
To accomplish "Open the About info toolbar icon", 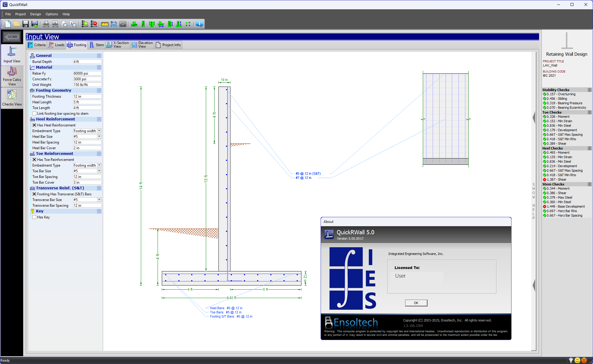I will (199, 24).
